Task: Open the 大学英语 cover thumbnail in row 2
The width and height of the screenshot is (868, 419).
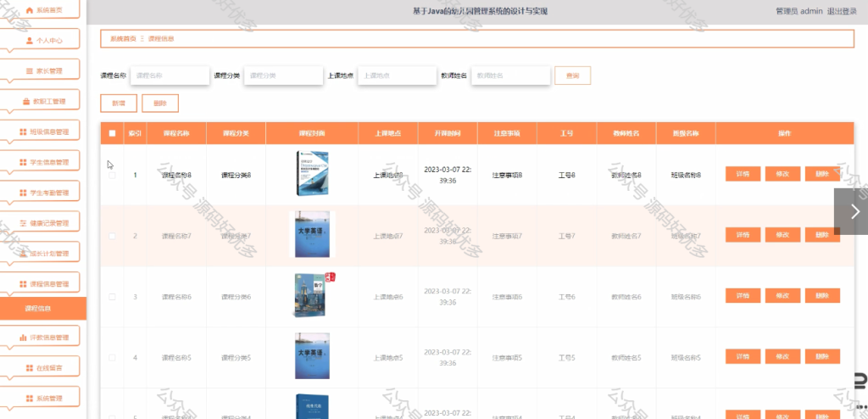Action: coord(312,234)
